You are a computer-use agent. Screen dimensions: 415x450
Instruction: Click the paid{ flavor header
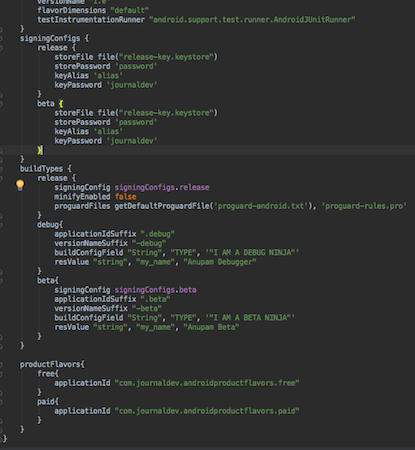(x=48, y=402)
